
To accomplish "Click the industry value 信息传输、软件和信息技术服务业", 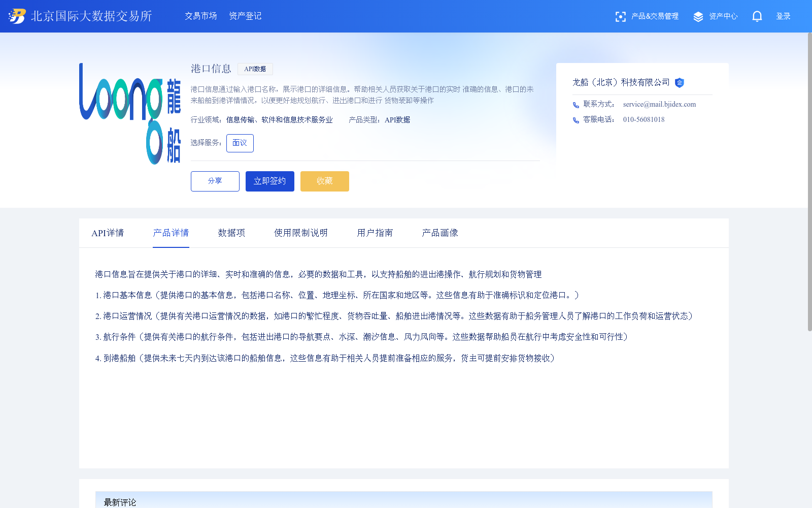I will point(280,120).
